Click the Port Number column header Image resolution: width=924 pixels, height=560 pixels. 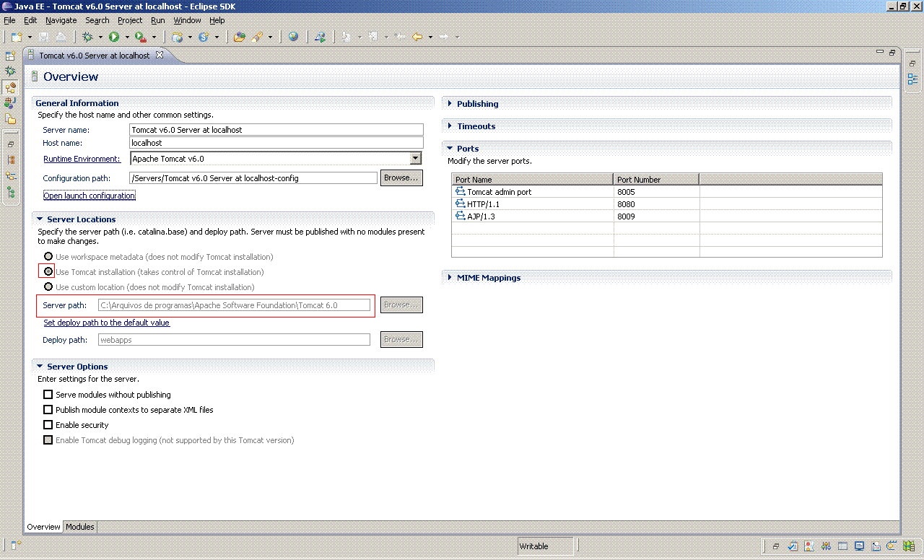click(x=656, y=180)
